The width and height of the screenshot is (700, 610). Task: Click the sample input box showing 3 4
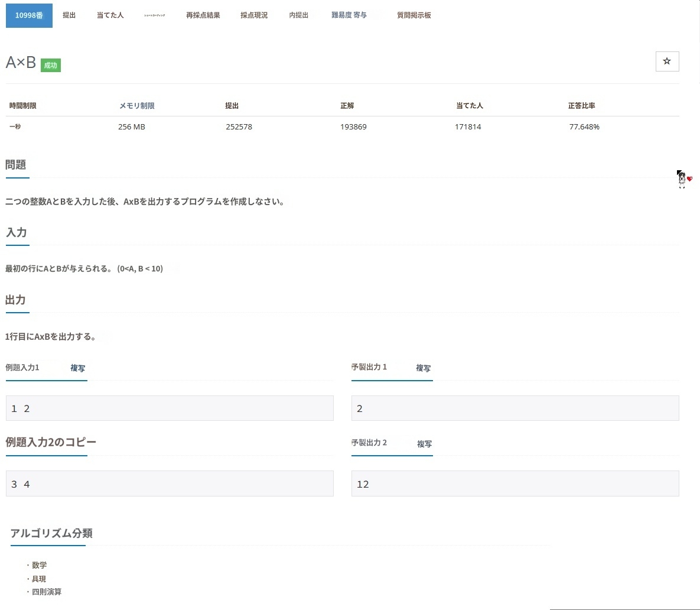170,484
